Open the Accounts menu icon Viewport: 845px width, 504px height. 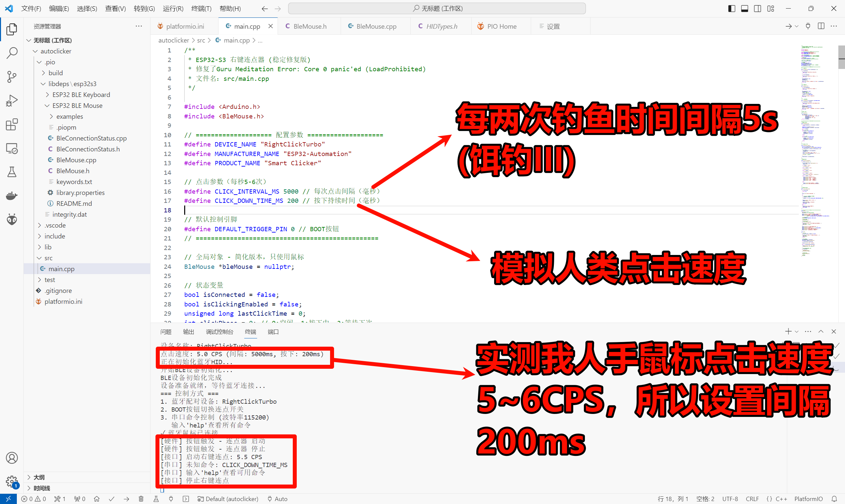point(12,458)
